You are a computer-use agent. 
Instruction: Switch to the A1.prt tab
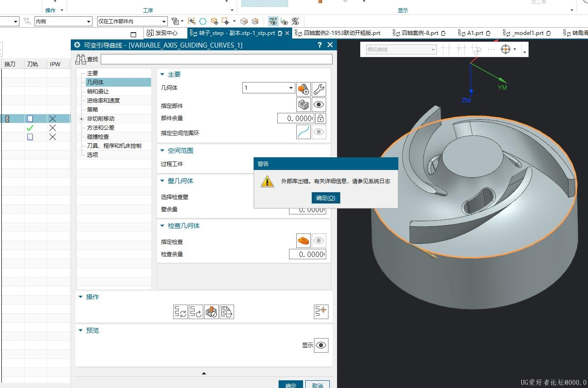click(475, 33)
